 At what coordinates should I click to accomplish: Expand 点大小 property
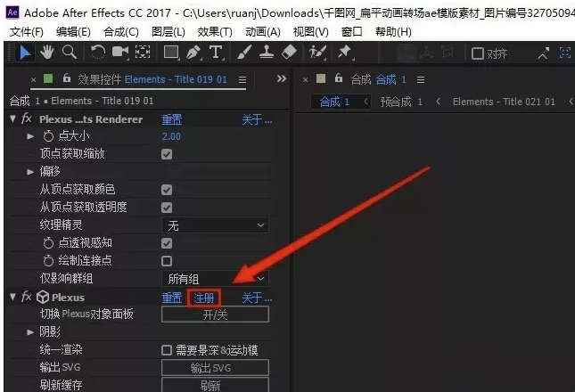coord(30,136)
